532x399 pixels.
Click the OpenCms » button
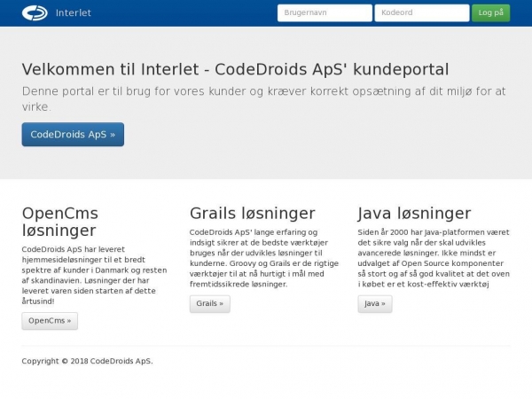50,321
